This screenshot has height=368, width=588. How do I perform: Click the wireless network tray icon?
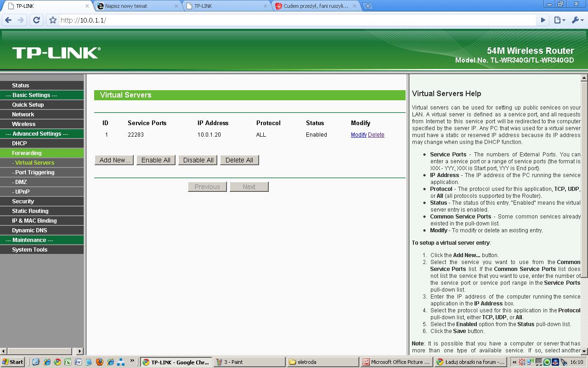point(531,362)
